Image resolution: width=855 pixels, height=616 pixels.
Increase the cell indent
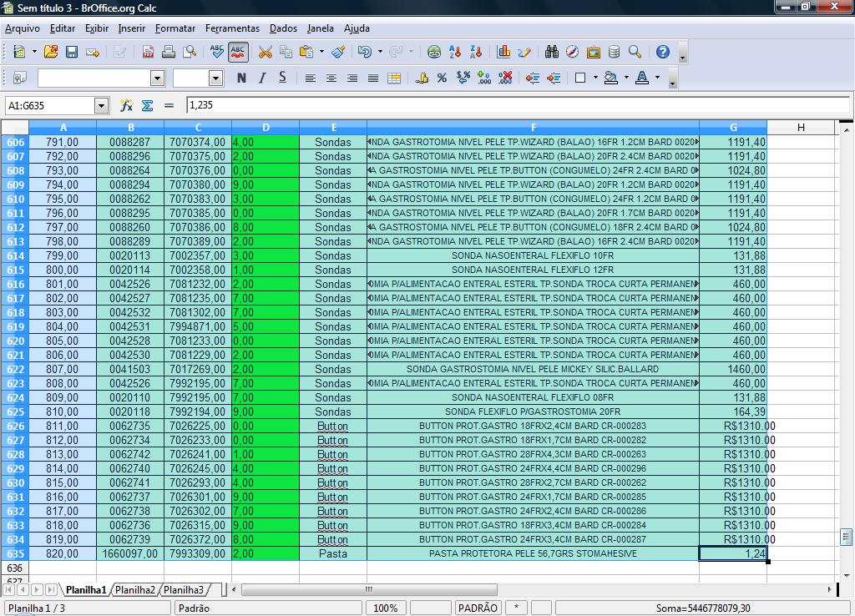554,78
